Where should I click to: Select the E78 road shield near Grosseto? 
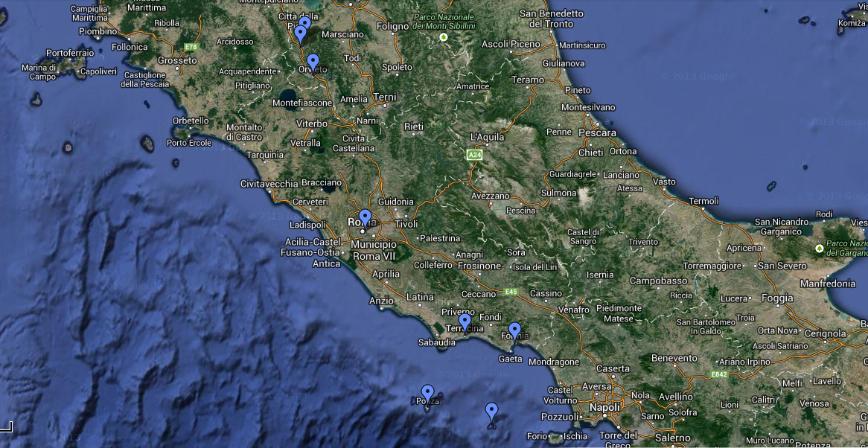coord(191,47)
